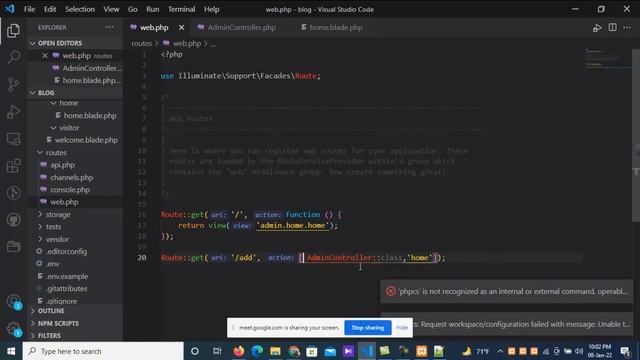The height and width of the screenshot is (360, 640).
Task: Open the View menu
Action: click(111, 9)
